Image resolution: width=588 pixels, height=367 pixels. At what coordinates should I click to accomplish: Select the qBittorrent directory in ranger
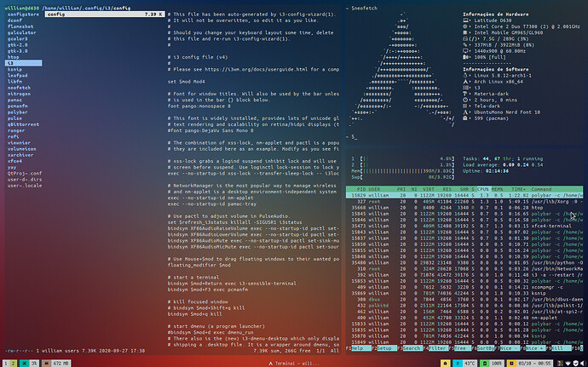tap(23, 124)
